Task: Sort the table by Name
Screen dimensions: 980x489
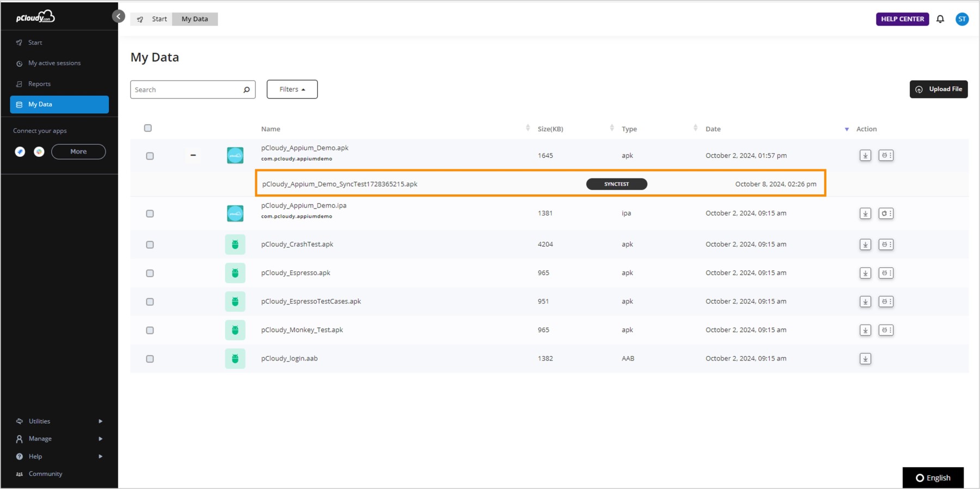Action: (528, 129)
